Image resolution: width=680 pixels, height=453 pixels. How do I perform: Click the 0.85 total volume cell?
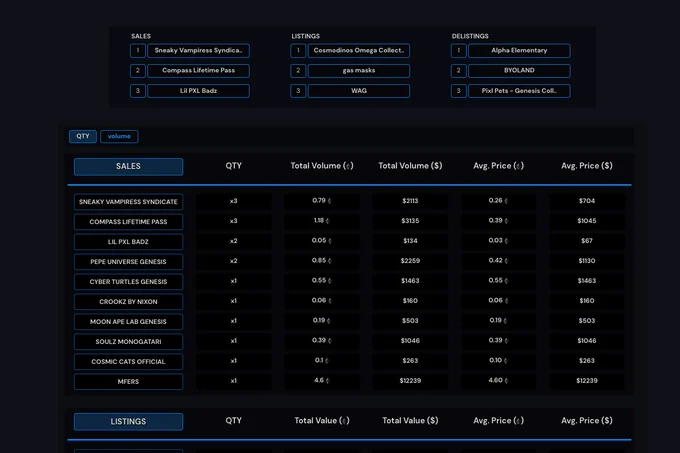(322, 261)
